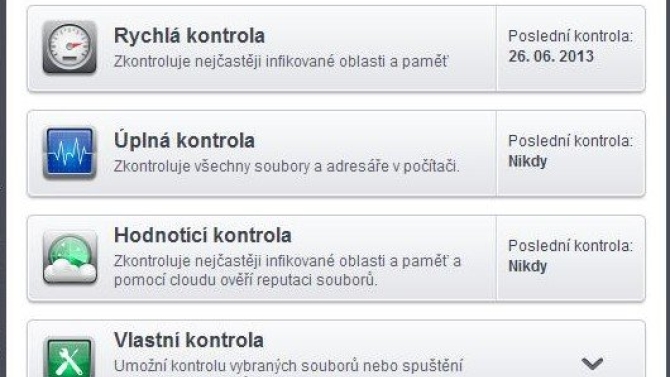Start Rychlá kontrola by its title
Image resolution: width=670 pixels, height=377 pixels.
click(x=189, y=35)
